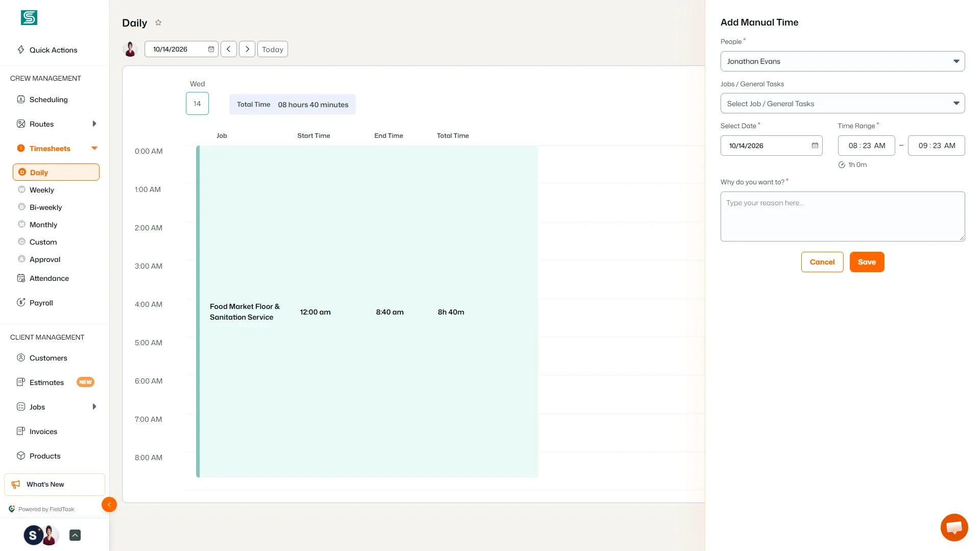
Task: Open calendar picker in Daily date field
Action: click(211, 49)
